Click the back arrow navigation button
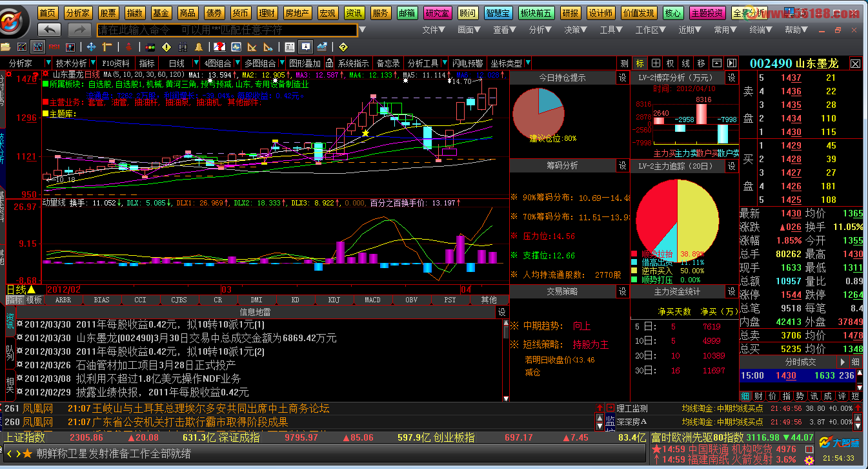This screenshot has width=868, height=469. click(x=50, y=30)
